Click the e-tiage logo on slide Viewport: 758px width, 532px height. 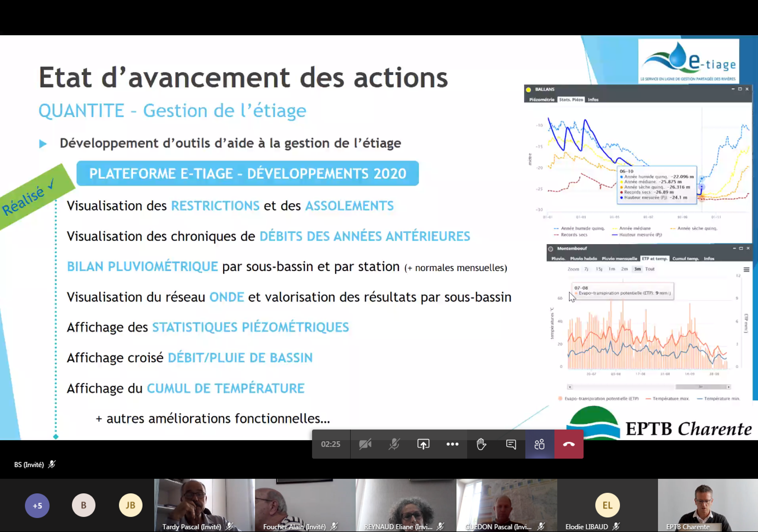click(x=689, y=61)
